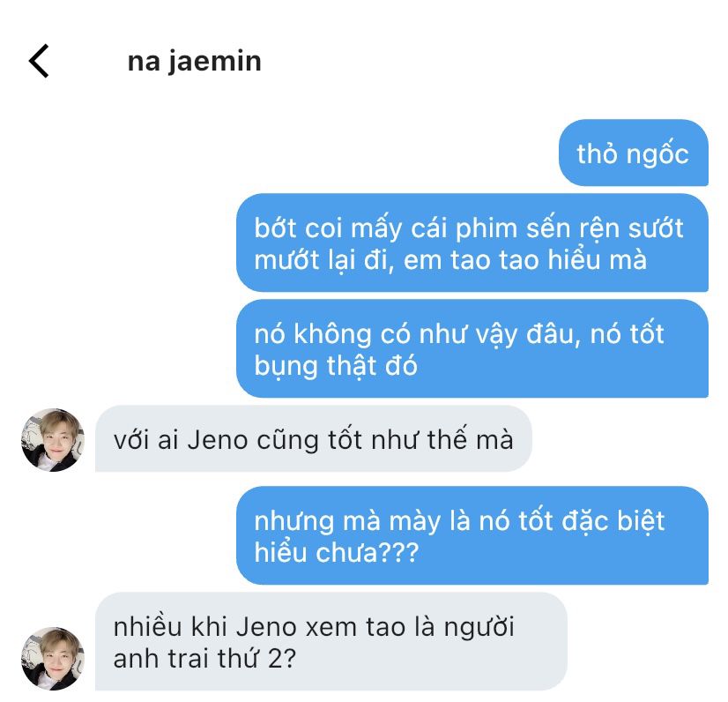Image resolution: width=728 pixels, height=702 pixels.
Task: Tap the 'nhiều khi Jeno xem tao' received bubble
Action: 331,642
